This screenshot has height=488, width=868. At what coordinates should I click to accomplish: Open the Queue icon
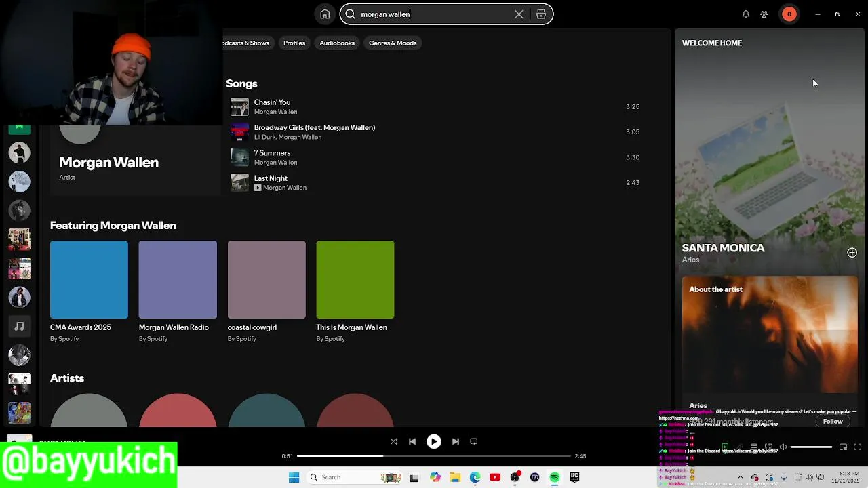point(753,447)
